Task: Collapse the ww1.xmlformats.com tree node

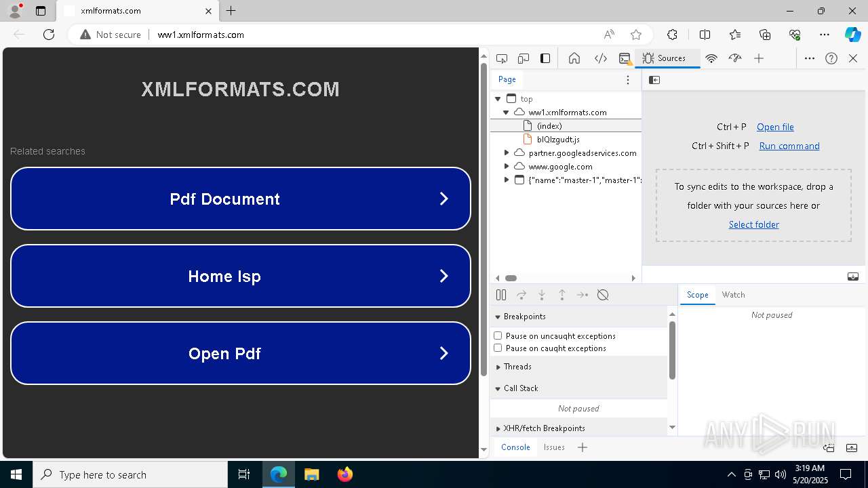Action: pyautogui.click(x=506, y=113)
